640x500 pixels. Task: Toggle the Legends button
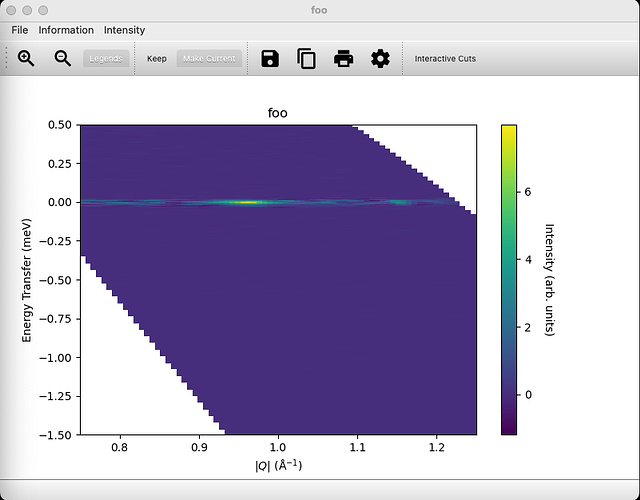[x=105, y=58]
